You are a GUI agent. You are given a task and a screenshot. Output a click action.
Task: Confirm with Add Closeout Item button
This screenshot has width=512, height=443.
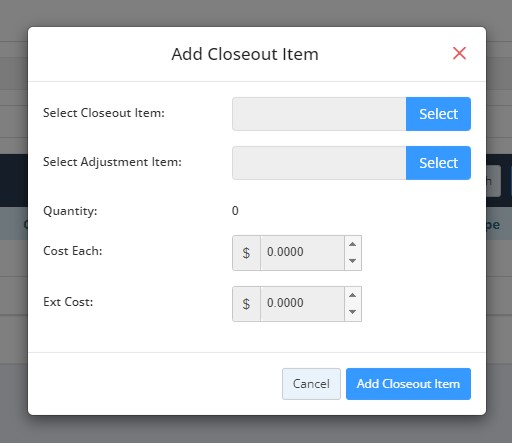(x=408, y=384)
